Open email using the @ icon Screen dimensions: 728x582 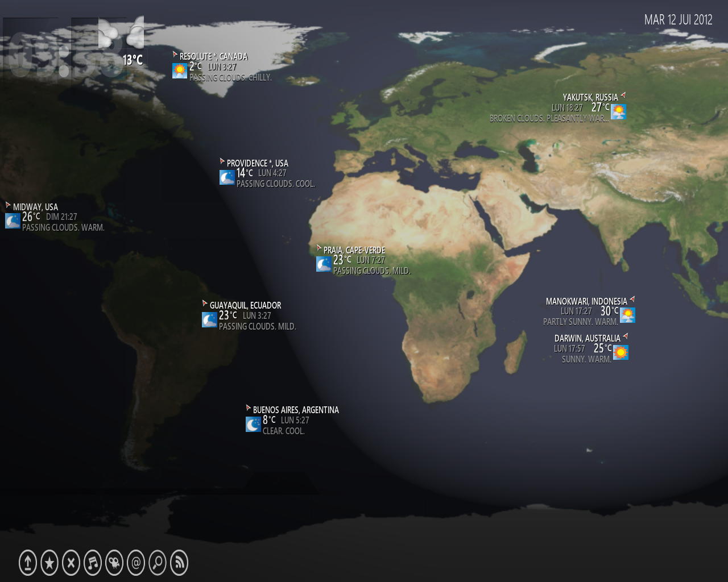pos(136,563)
